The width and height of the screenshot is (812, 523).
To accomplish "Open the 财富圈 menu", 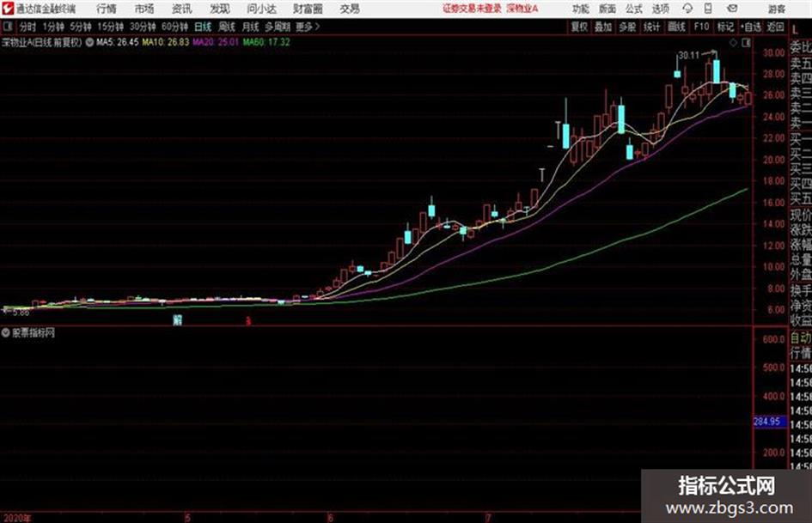I will [308, 9].
